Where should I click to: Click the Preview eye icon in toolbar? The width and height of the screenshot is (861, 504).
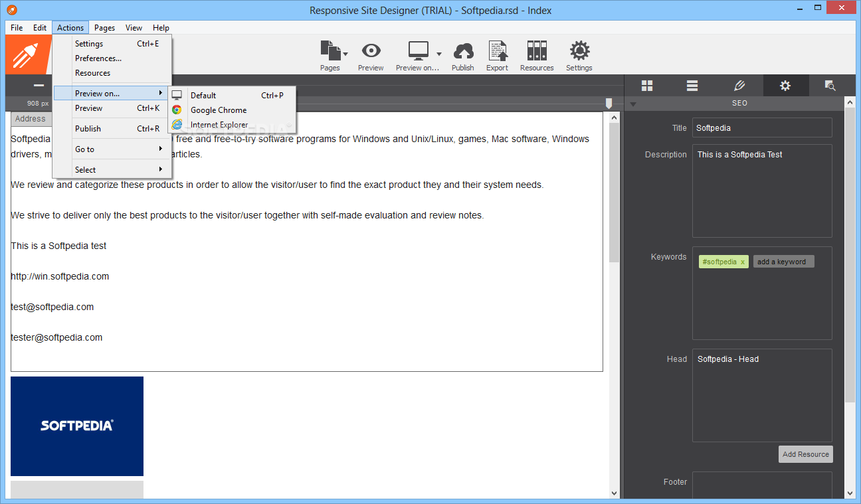pyautogui.click(x=371, y=50)
